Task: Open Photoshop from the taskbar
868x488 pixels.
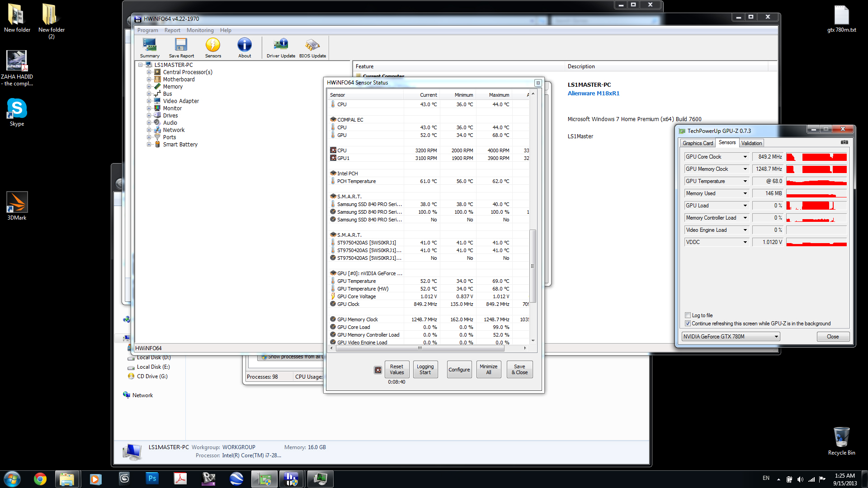Action: click(x=152, y=479)
